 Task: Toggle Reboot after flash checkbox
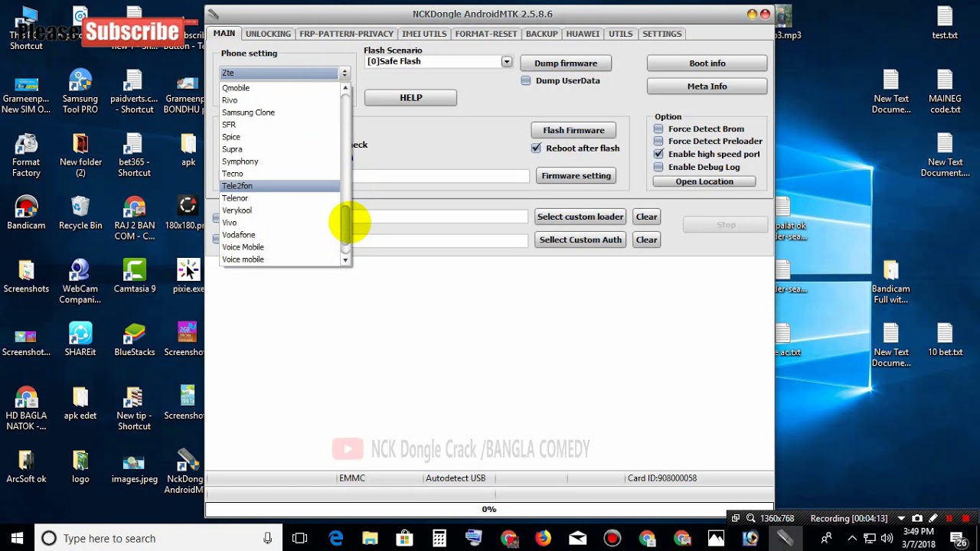coord(536,148)
